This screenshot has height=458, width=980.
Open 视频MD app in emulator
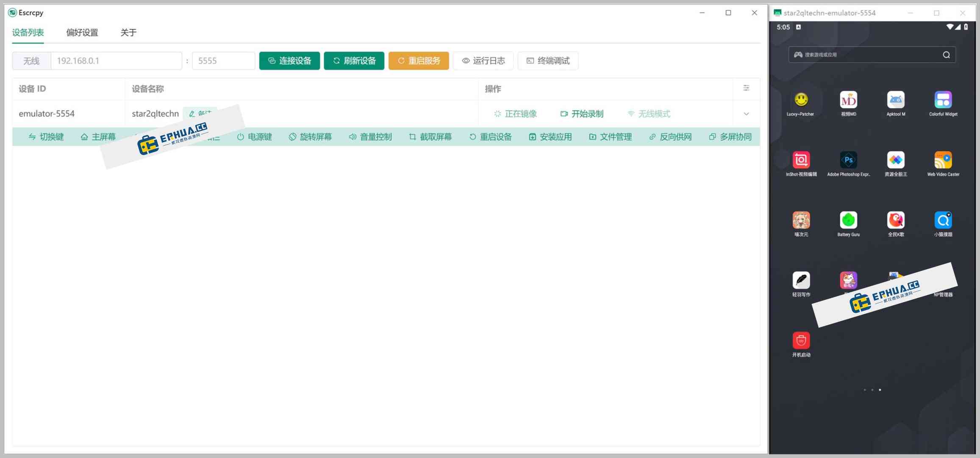pos(848,104)
